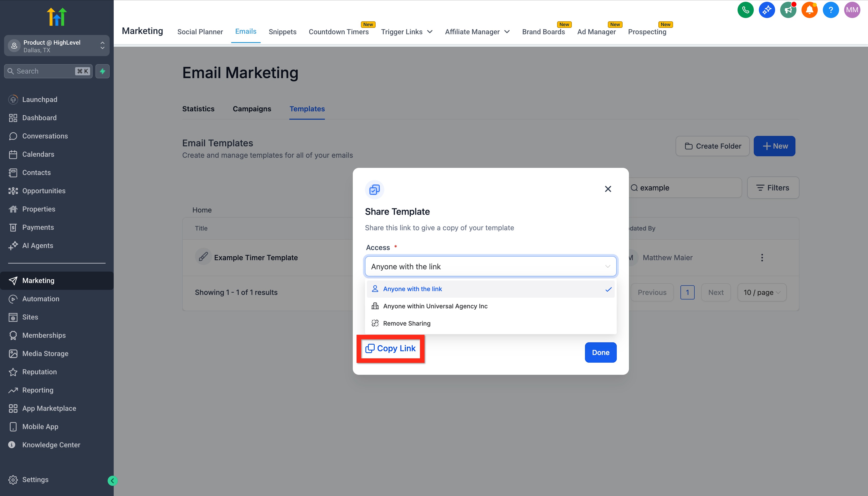Select Anyone within Universal Agency Inc option
The height and width of the screenshot is (496, 868).
click(435, 306)
